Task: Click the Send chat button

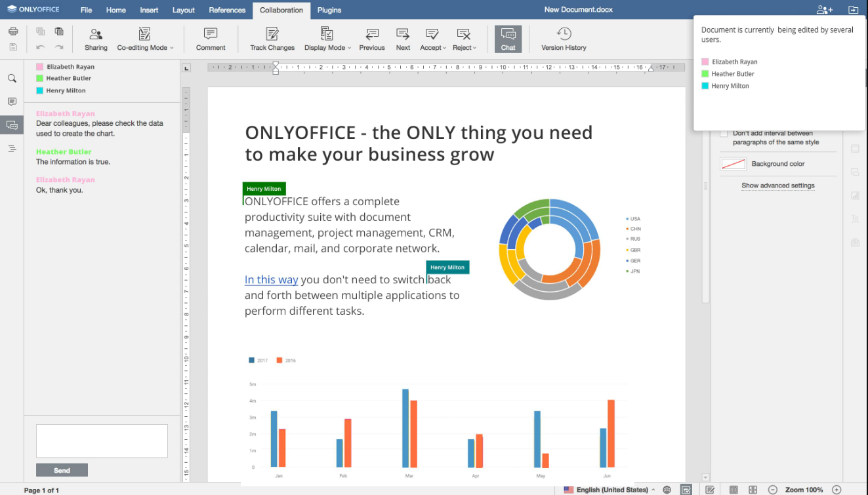Action: [x=62, y=469]
